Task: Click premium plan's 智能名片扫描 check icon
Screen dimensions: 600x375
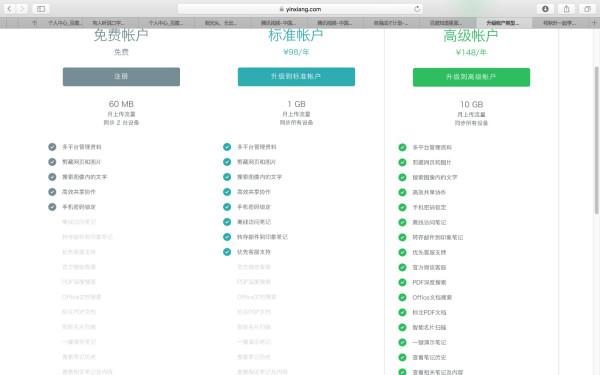Action: [x=402, y=327]
